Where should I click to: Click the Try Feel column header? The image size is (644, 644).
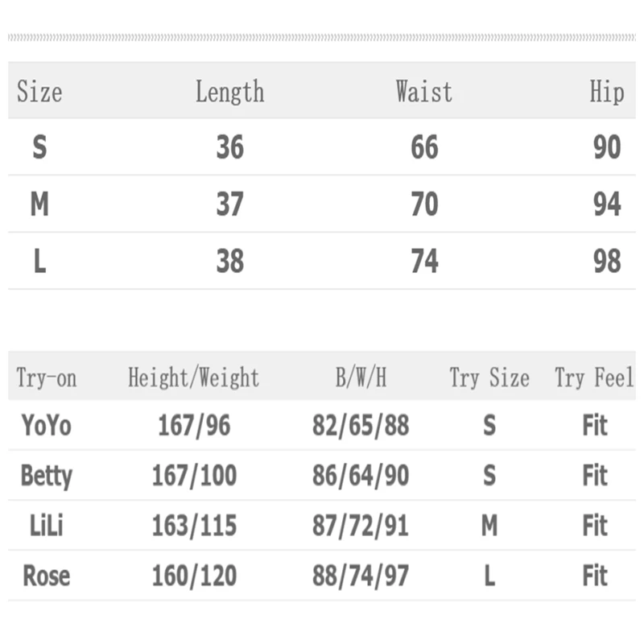pyautogui.click(x=594, y=378)
